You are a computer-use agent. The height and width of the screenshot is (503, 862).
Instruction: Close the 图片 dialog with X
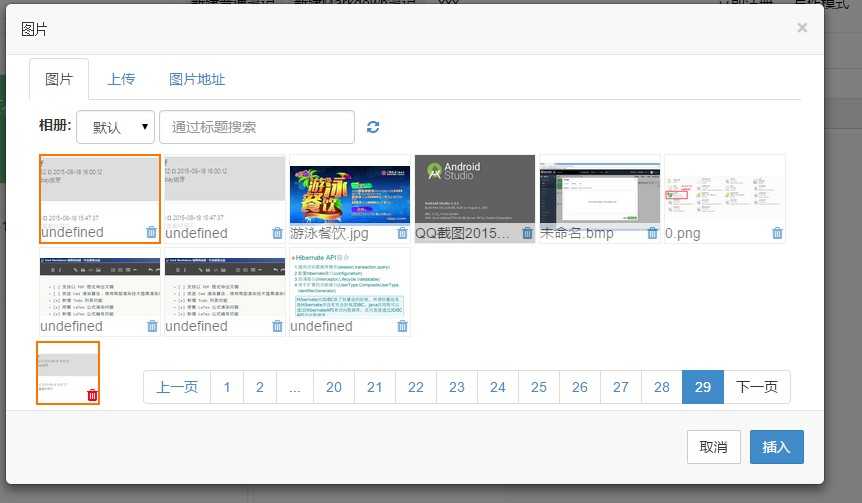point(802,27)
